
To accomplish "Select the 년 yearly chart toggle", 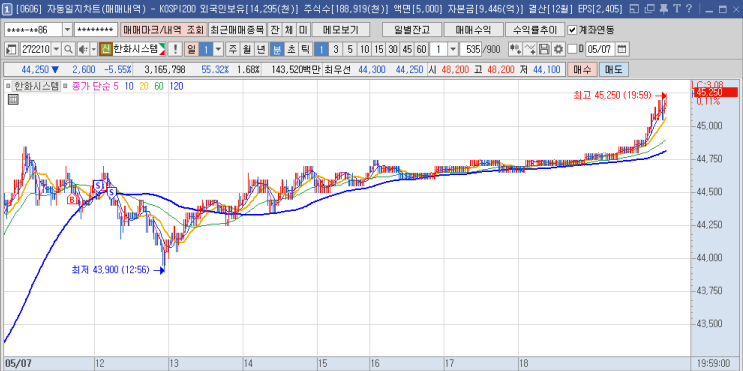I will (261, 49).
